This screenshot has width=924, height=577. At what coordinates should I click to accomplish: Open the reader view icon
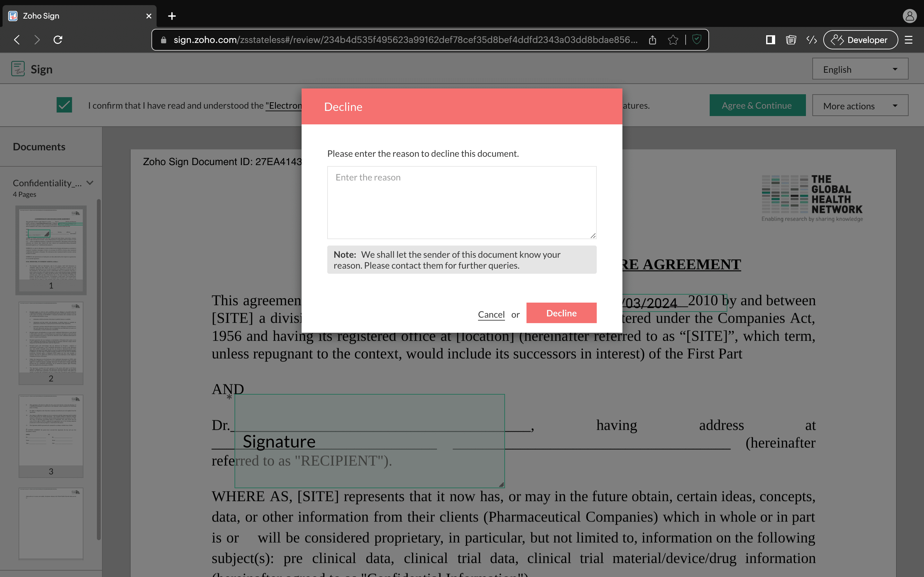click(791, 40)
